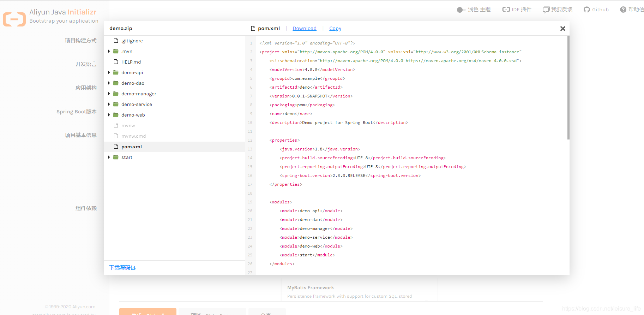
Task: Click the demo-manager folder icon
Action: pyautogui.click(x=116, y=94)
